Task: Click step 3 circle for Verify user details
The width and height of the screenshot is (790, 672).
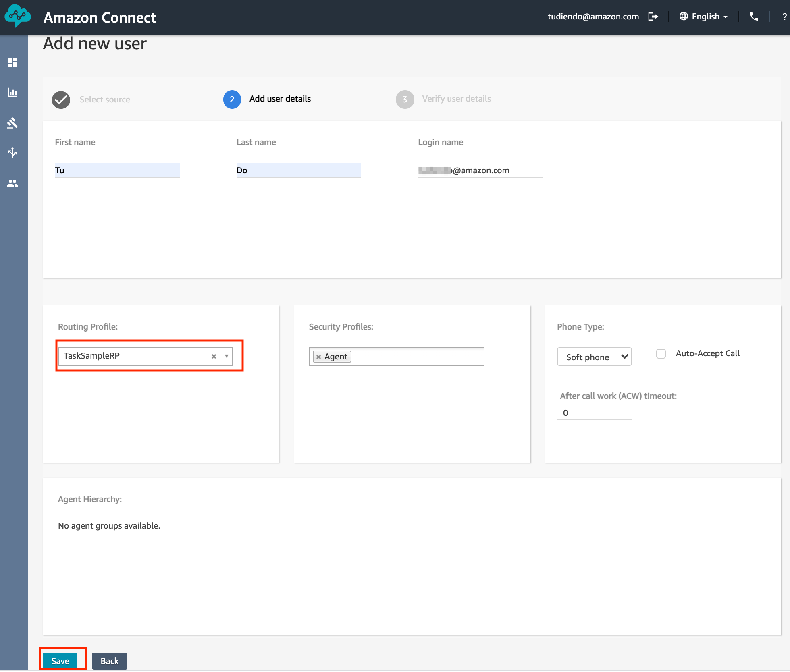Action: point(405,100)
